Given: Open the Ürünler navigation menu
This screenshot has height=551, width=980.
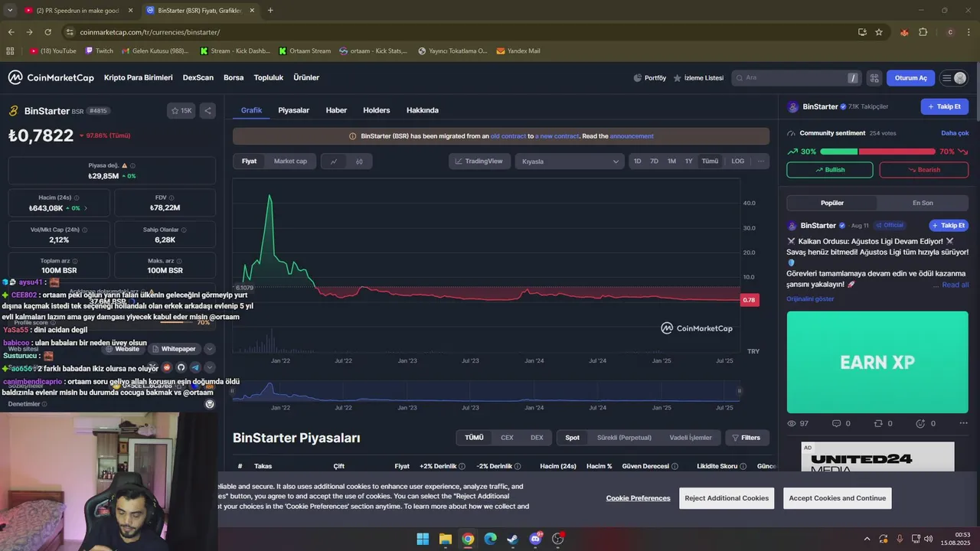Looking at the screenshot, I should [x=306, y=77].
